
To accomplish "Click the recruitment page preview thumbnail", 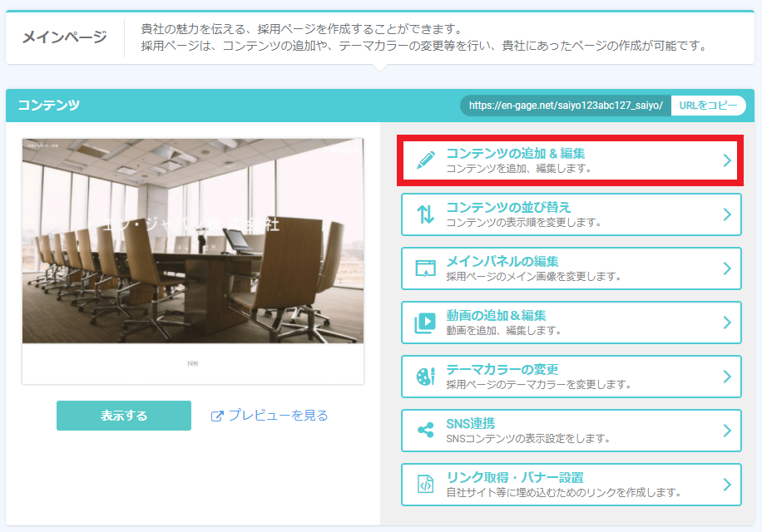I will pos(193,261).
